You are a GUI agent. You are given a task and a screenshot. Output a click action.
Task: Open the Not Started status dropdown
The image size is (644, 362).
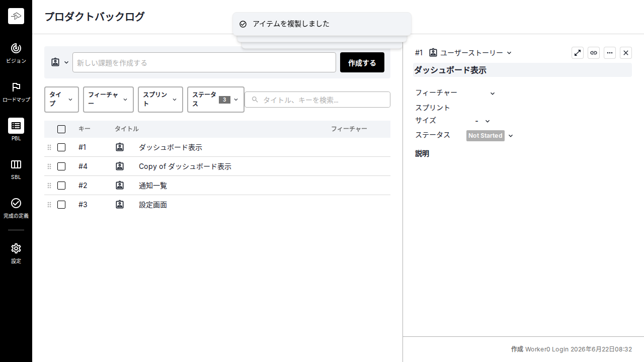(x=511, y=136)
